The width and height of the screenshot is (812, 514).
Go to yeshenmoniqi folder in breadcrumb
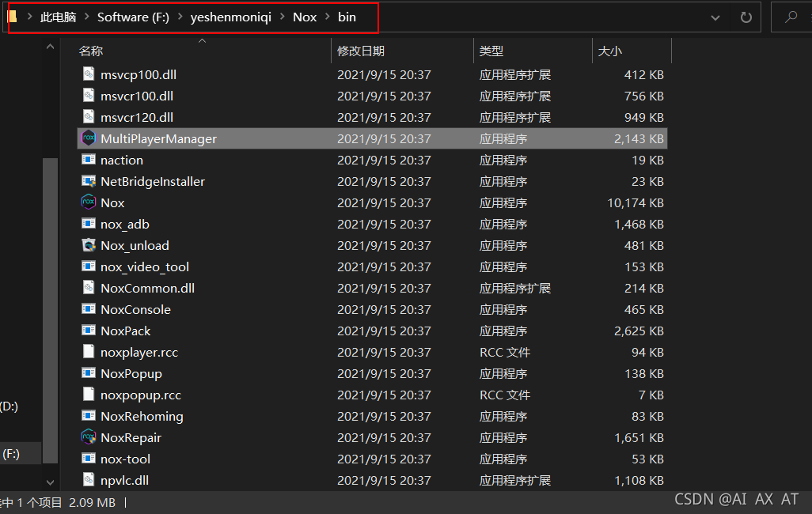pyautogui.click(x=230, y=17)
